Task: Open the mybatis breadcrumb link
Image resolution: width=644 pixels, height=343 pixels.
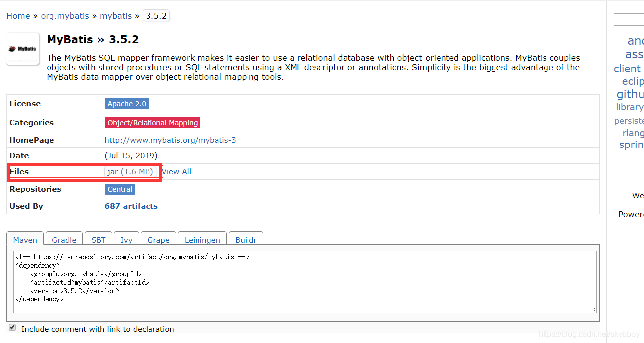Action: click(x=116, y=16)
